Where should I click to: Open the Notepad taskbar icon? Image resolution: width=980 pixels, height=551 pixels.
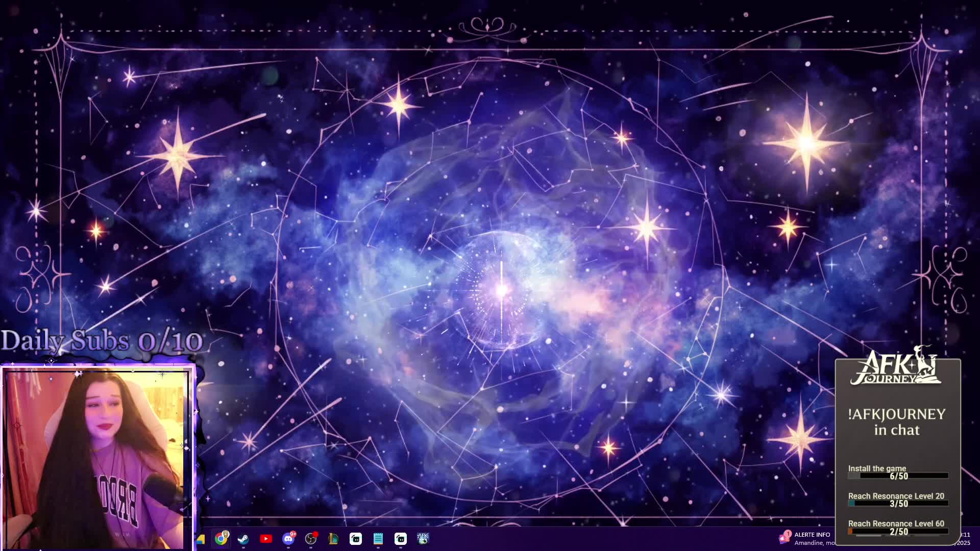pos(378,539)
